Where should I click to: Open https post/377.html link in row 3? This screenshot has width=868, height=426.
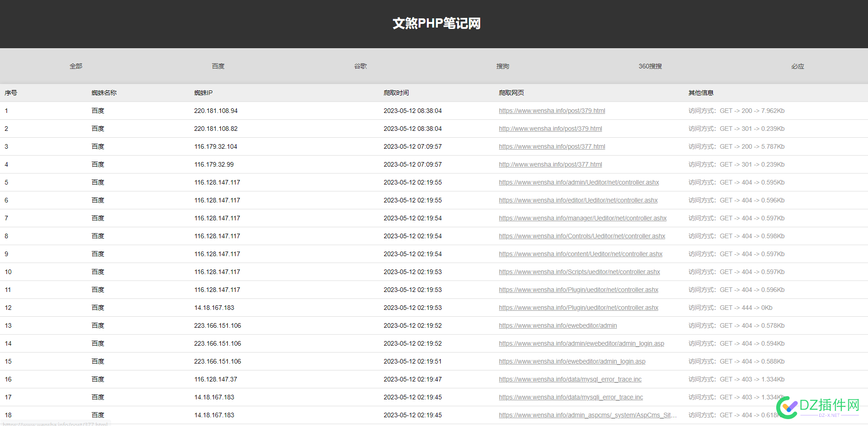pyautogui.click(x=552, y=146)
